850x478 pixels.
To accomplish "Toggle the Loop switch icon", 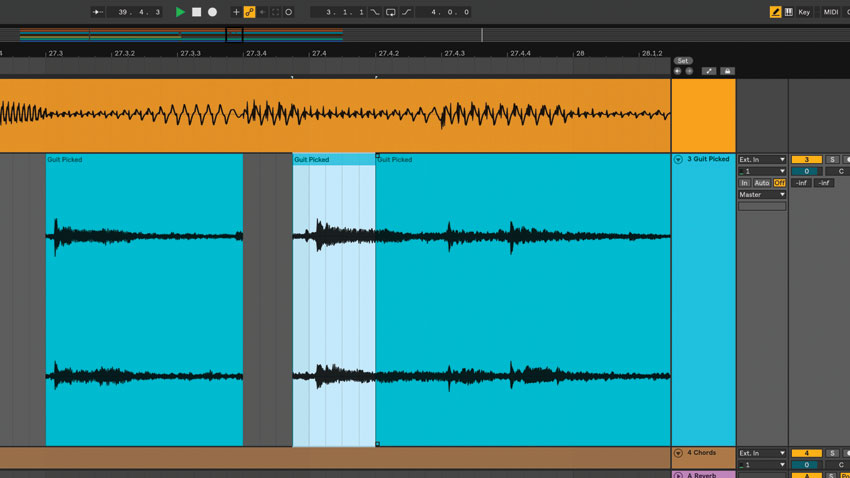I will (390, 12).
